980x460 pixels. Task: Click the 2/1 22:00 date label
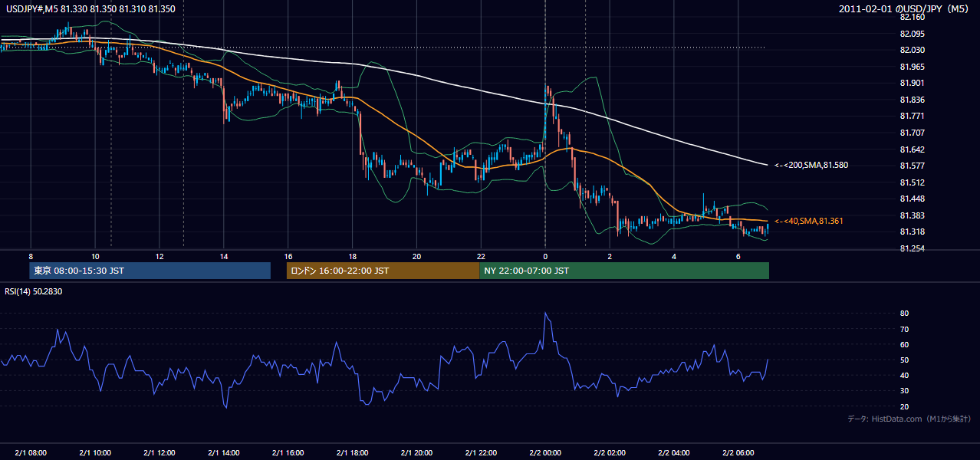[x=481, y=452]
